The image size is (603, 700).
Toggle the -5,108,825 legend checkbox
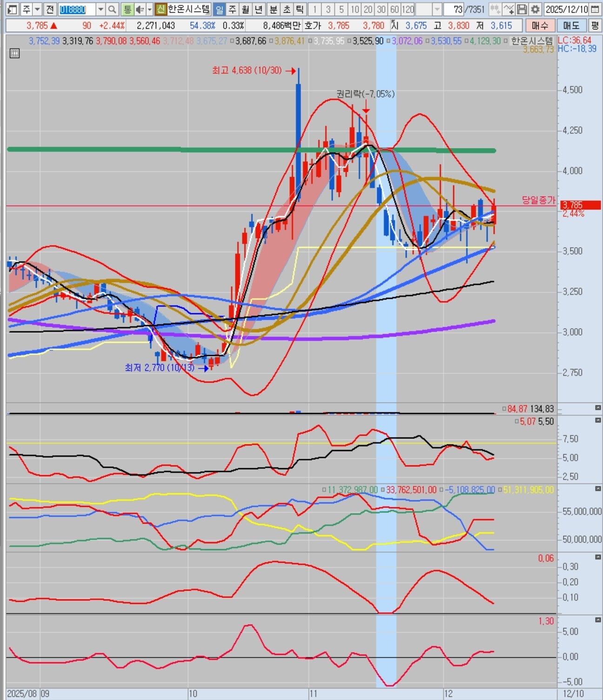pos(442,490)
